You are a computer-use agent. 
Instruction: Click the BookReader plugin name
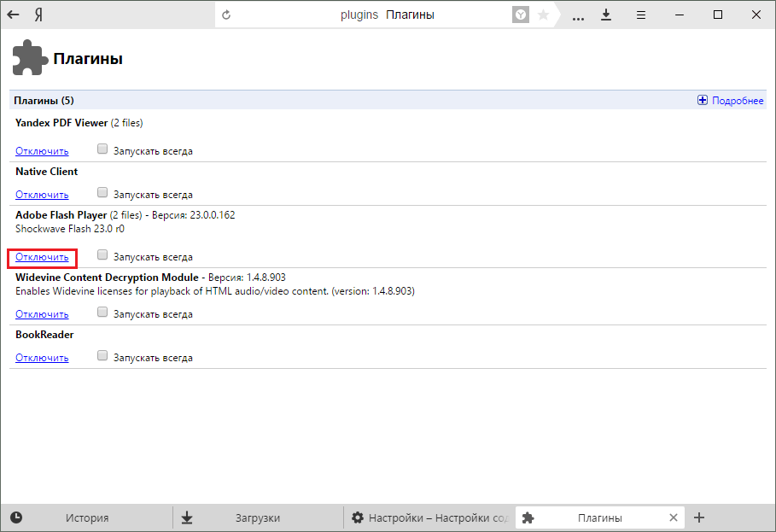(44, 335)
